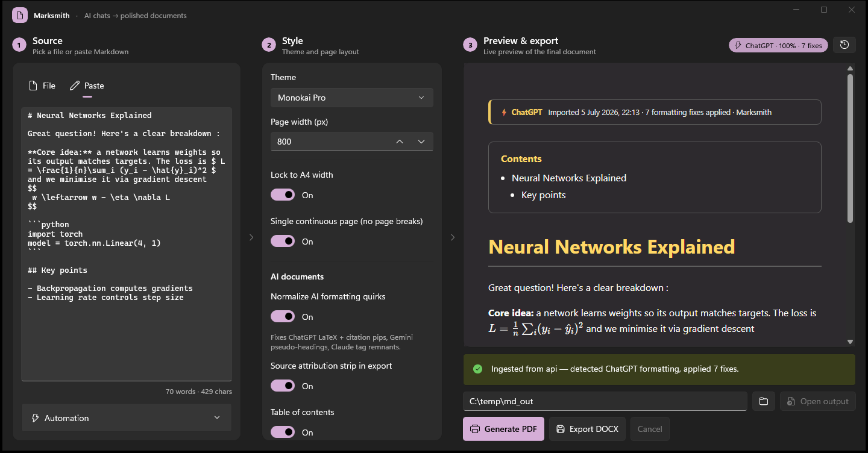Click the output path field C:\temp\md_out
Image resolution: width=868 pixels, height=453 pixels.
[x=605, y=401]
